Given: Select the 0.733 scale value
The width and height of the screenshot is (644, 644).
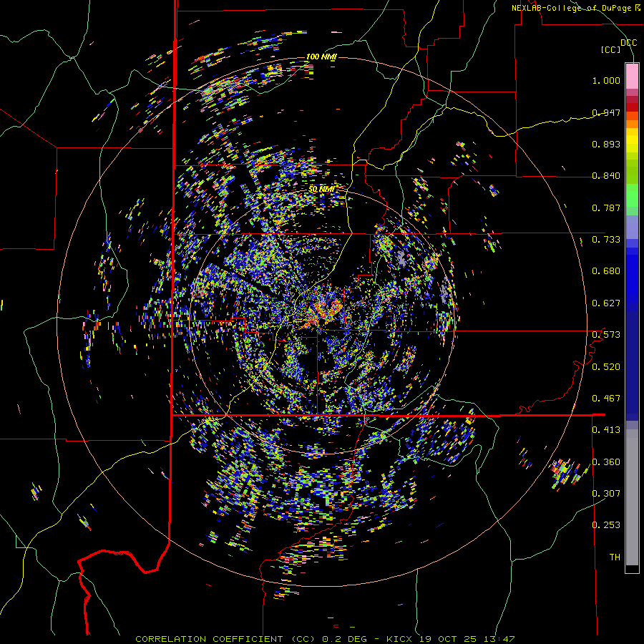Looking at the screenshot, I should [x=606, y=240].
